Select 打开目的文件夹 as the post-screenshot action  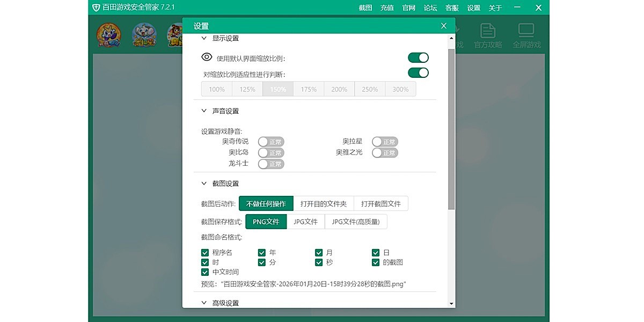(x=324, y=204)
